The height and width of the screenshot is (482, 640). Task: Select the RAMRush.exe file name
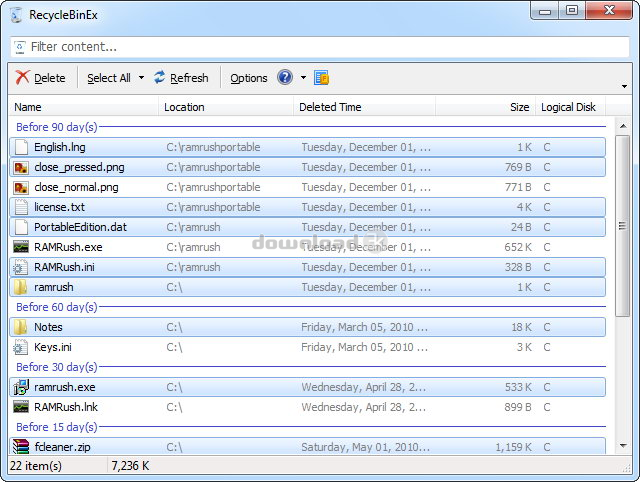(x=68, y=247)
